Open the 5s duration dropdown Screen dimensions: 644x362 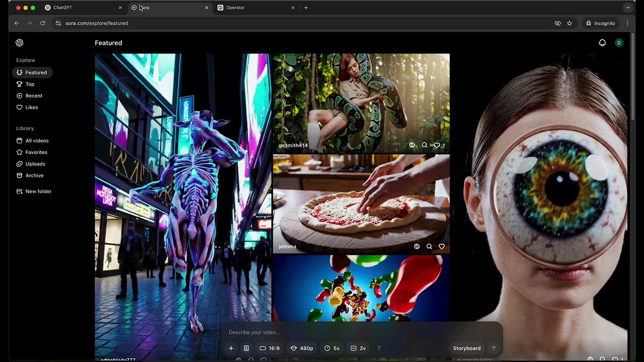coord(332,348)
